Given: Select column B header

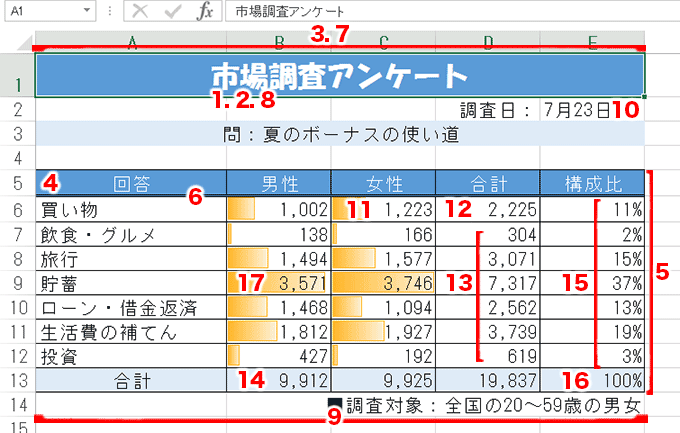Looking at the screenshot, I should pos(278,40).
